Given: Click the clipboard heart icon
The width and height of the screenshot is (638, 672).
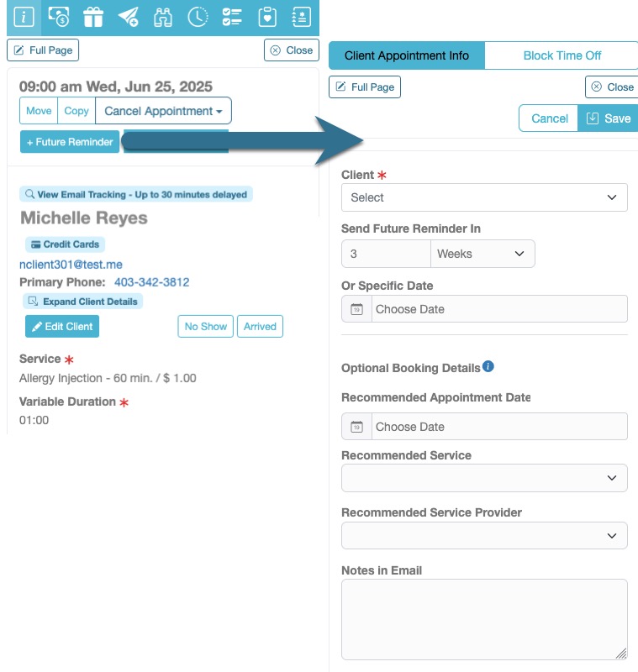Looking at the screenshot, I should (266, 16).
